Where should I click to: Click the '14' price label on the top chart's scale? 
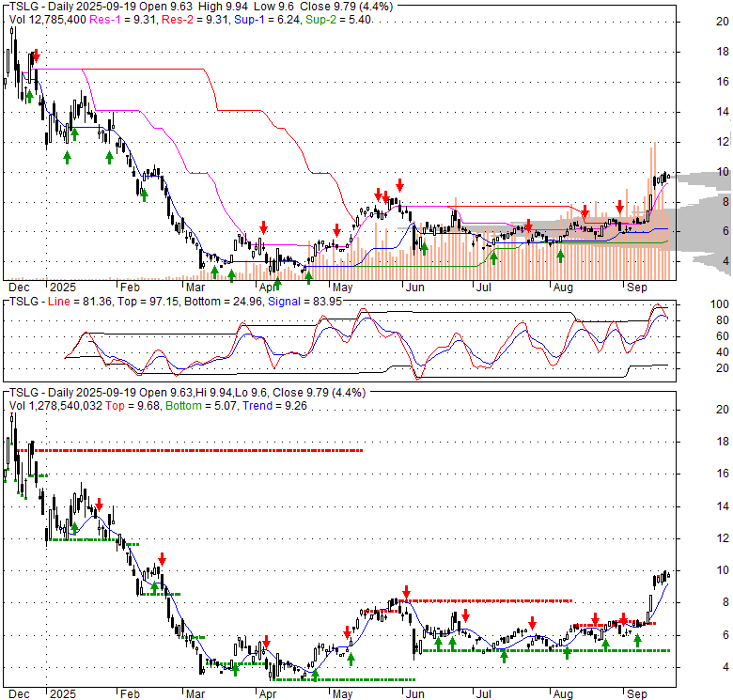coord(723,112)
